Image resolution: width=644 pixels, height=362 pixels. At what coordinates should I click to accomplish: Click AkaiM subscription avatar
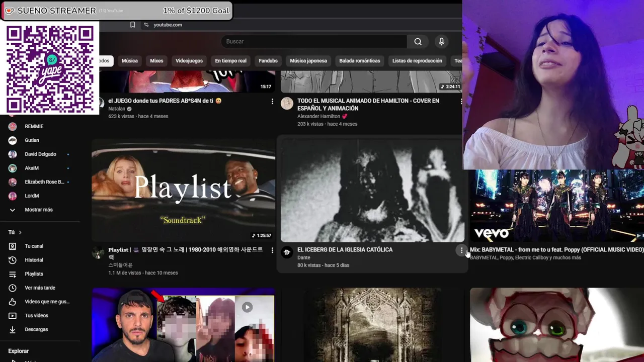coord(13,168)
